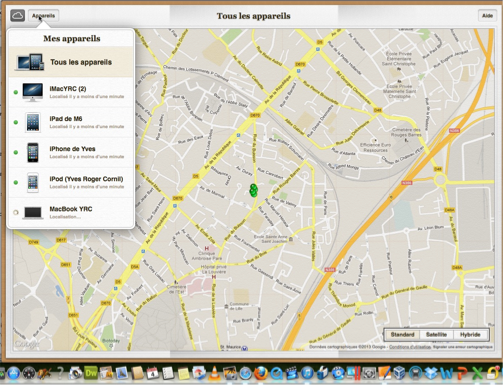
Task: Open Safari compass icon in Dock
Action: 246,374
